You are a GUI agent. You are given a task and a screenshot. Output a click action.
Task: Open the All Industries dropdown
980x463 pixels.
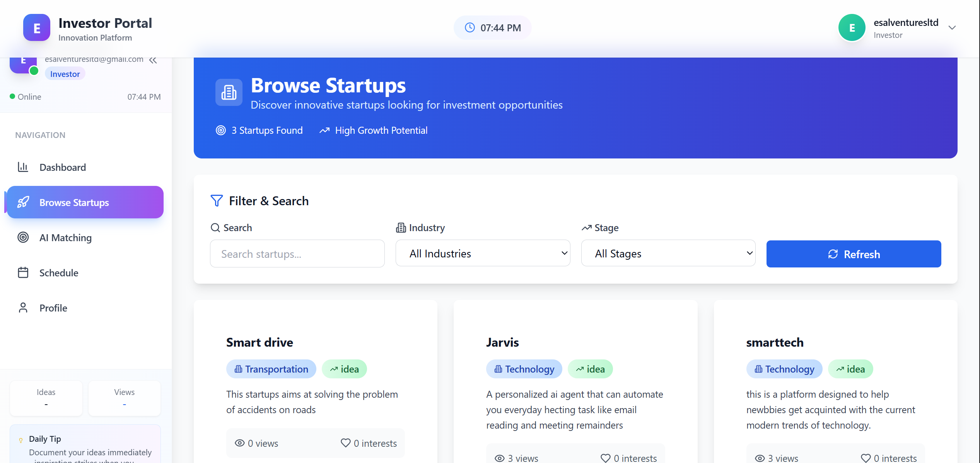click(x=483, y=254)
